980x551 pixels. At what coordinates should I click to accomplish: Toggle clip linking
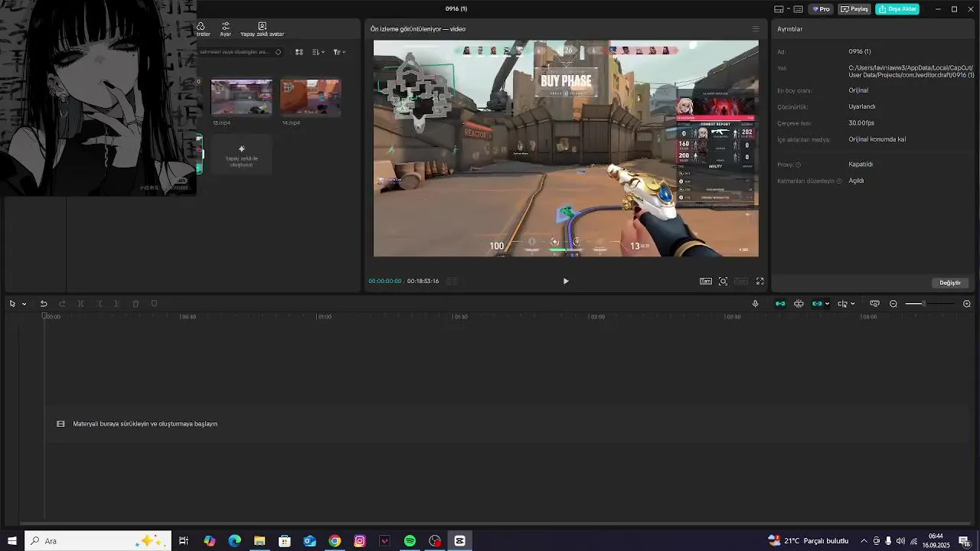[x=817, y=304]
